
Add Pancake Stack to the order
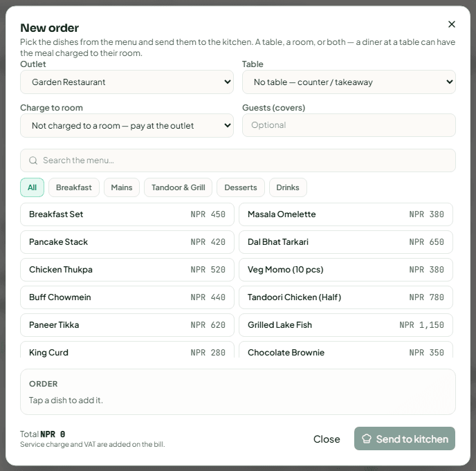point(127,242)
